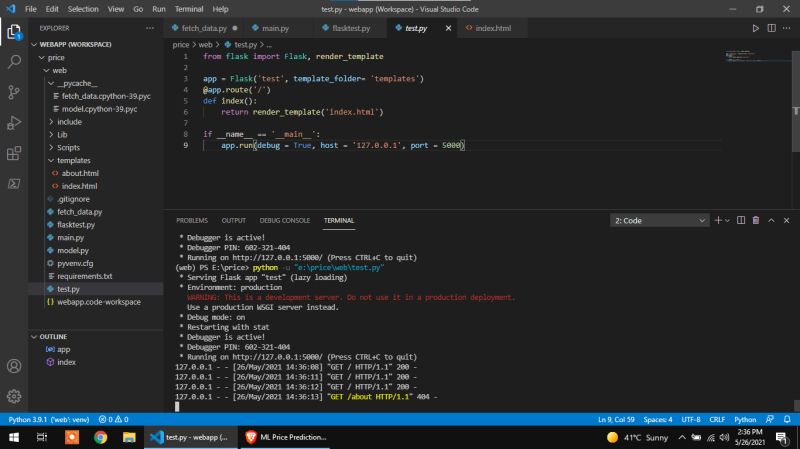Collapse the WEBAPP (WORKSPACE) section
800x449 pixels.
click(x=34, y=44)
